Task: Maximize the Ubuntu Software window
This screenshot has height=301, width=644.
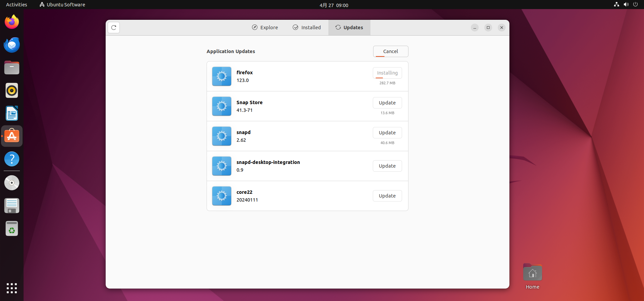Action: (488, 28)
